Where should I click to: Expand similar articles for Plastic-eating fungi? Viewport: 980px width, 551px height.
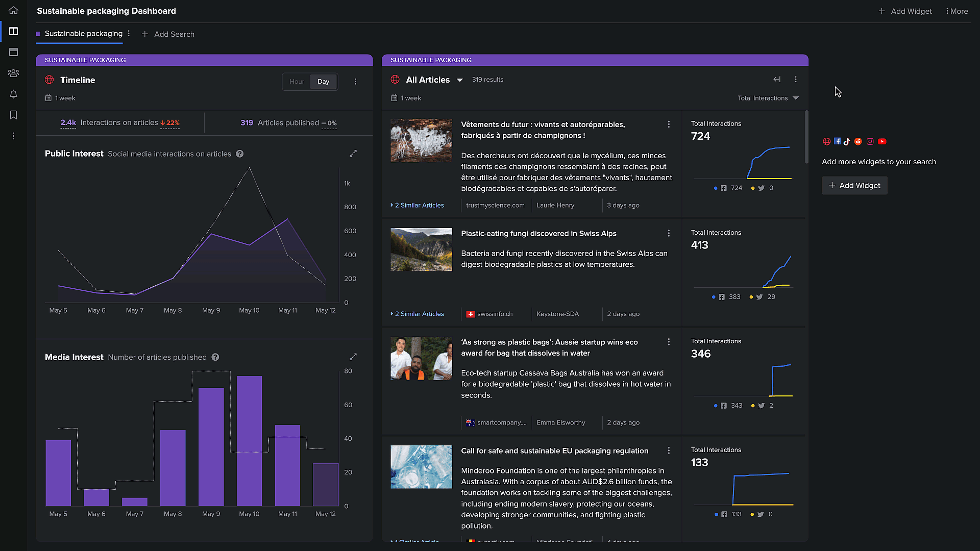417,314
